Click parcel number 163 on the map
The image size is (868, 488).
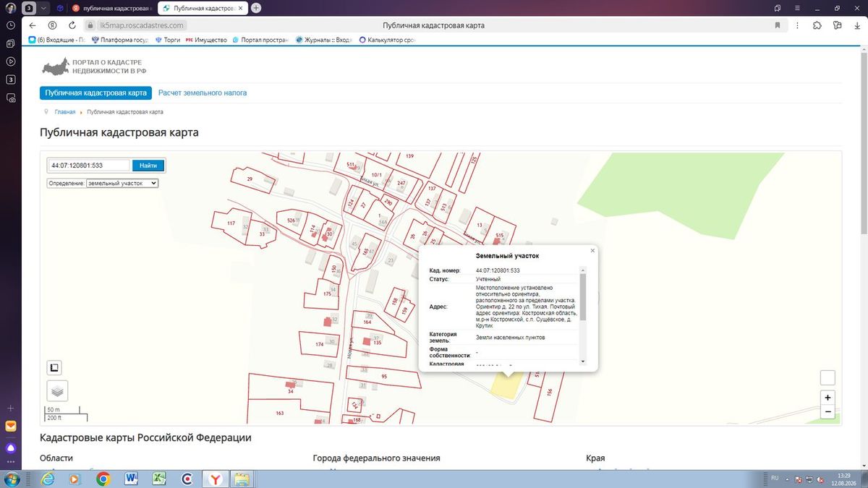[280, 413]
